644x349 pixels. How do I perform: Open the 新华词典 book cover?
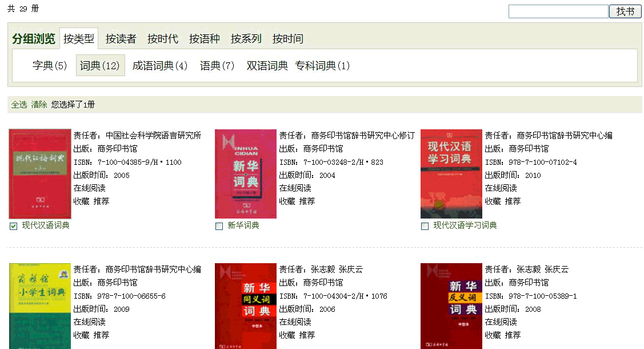point(246,173)
